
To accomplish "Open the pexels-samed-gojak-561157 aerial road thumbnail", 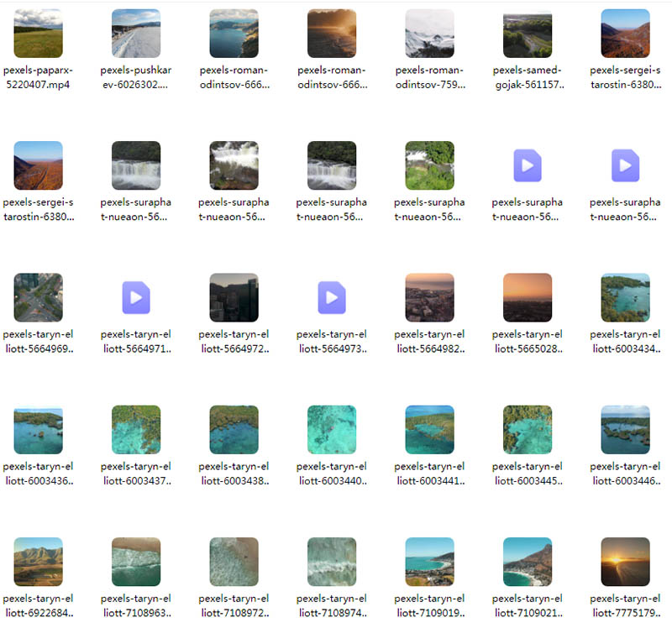I will (528, 34).
